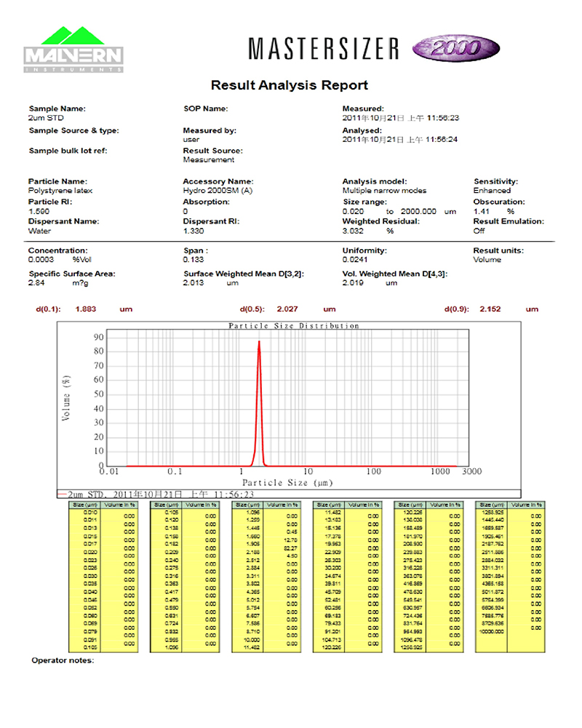
Task: Click the 'Sample Name:' label
Action: pos(57,108)
